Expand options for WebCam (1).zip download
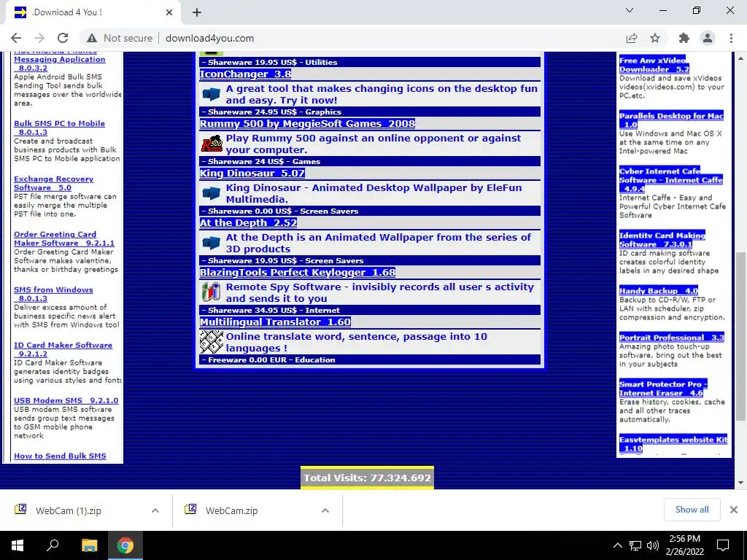 (155, 510)
